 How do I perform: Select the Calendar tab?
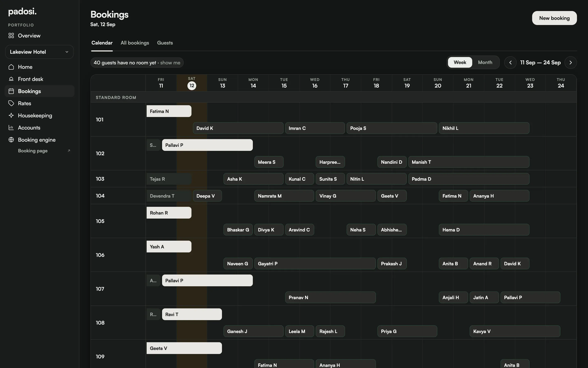click(102, 43)
